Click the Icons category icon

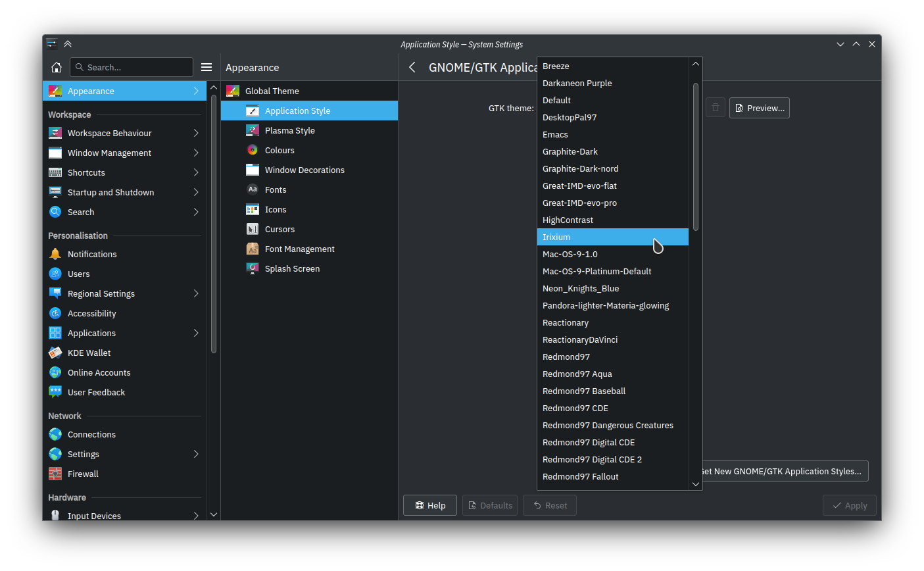click(253, 209)
